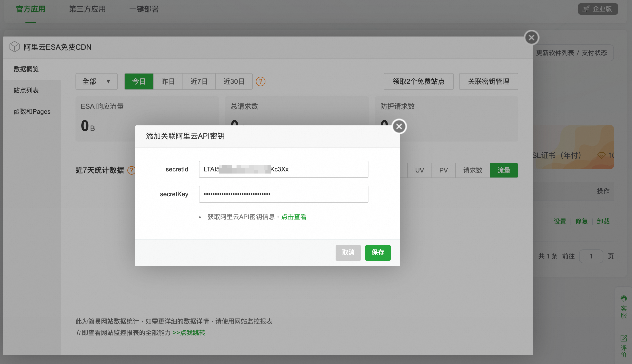Click the 关联密钥管理 button
The image size is (632, 364).
[x=488, y=81]
